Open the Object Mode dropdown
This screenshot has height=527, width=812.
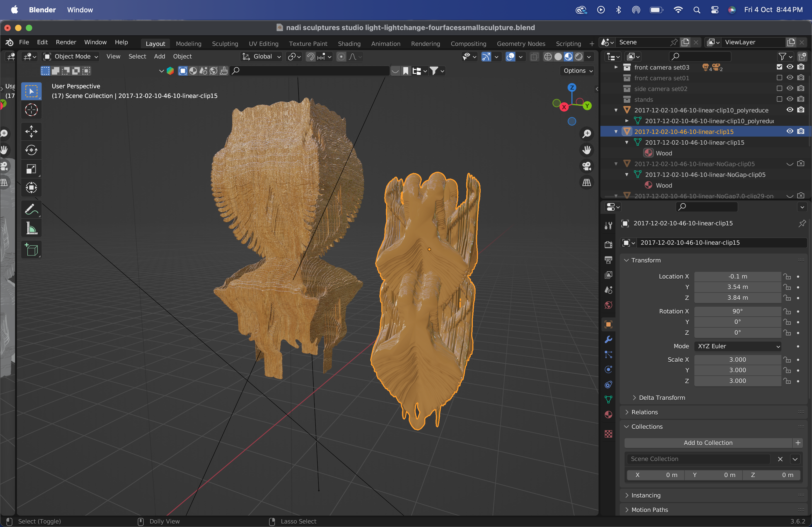coord(71,57)
